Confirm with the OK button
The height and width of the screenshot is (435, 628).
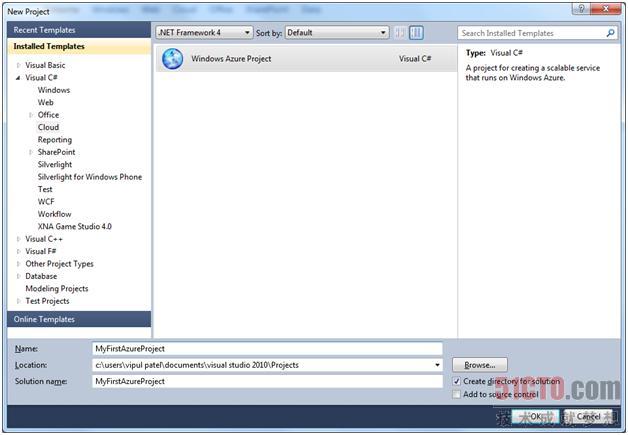coord(535,417)
